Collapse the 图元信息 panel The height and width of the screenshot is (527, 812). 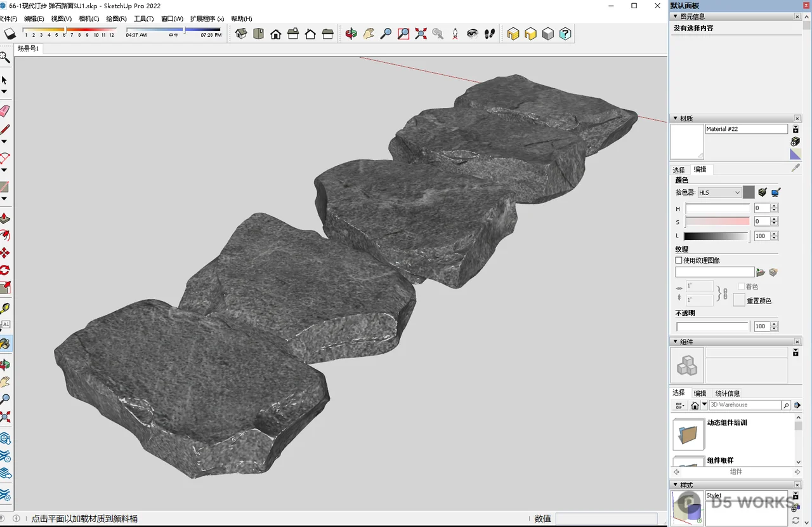tap(675, 17)
